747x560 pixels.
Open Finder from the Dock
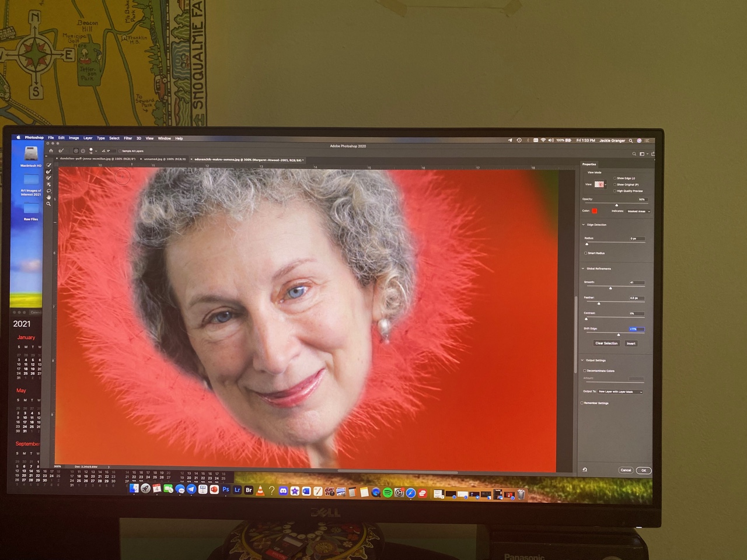point(134,489)
